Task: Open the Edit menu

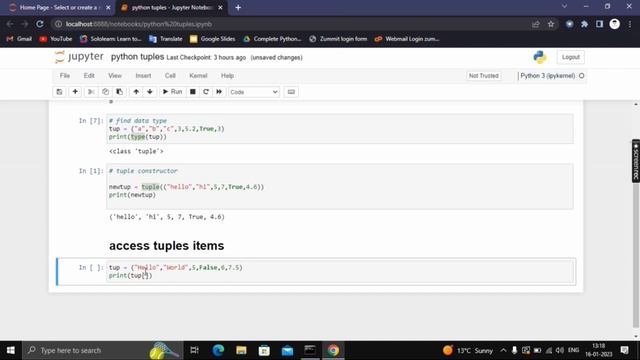Action: coord(89,76)
